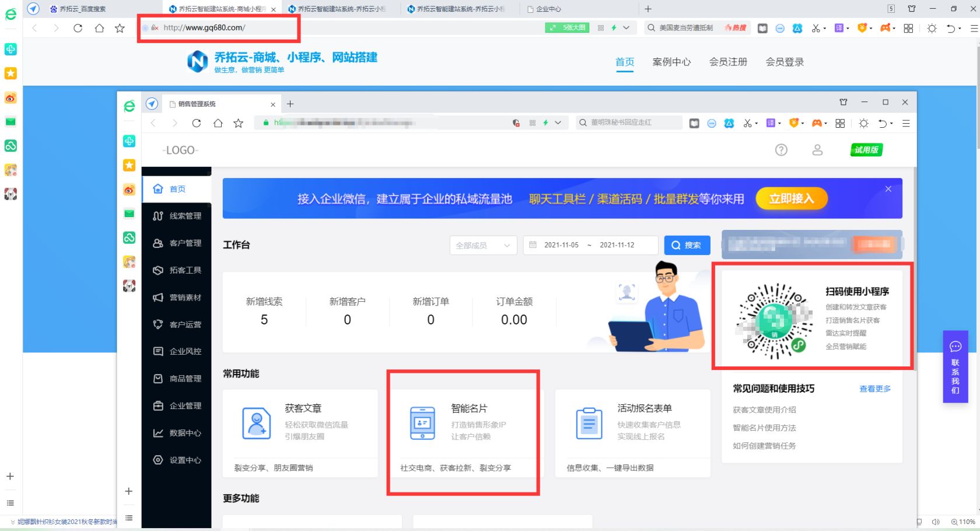
Task: Click the help question mark icon
Action: pyautogui.click(x=781, y=150)
